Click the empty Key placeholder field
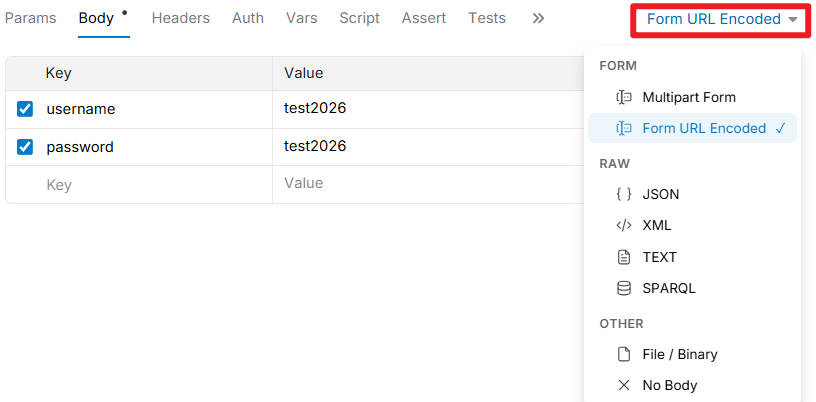This screenshot has height=402, width=816. [x=59, y=185]
